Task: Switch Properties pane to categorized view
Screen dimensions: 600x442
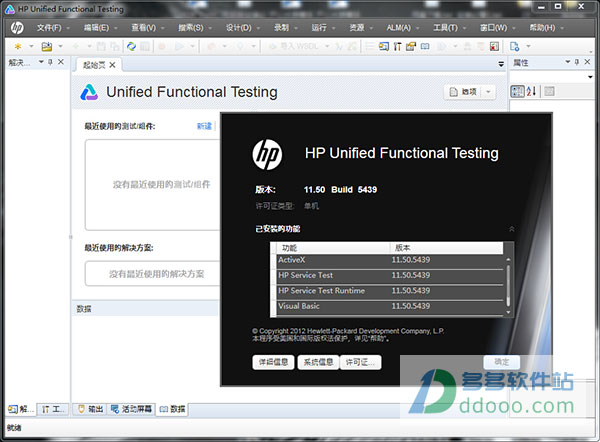Action: pos(517,91)
